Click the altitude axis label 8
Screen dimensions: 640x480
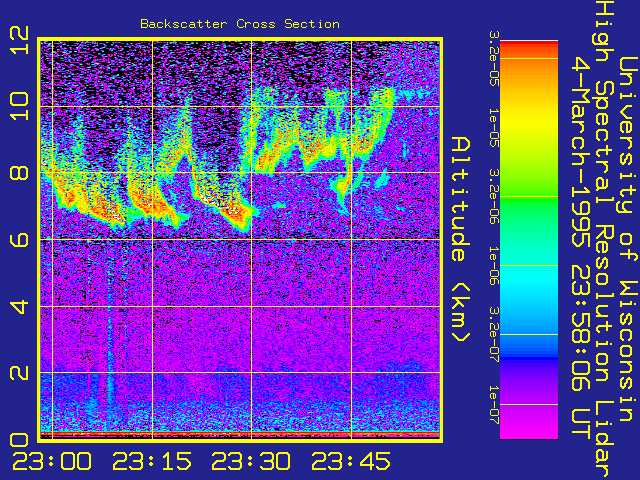(x=20, y=173)
